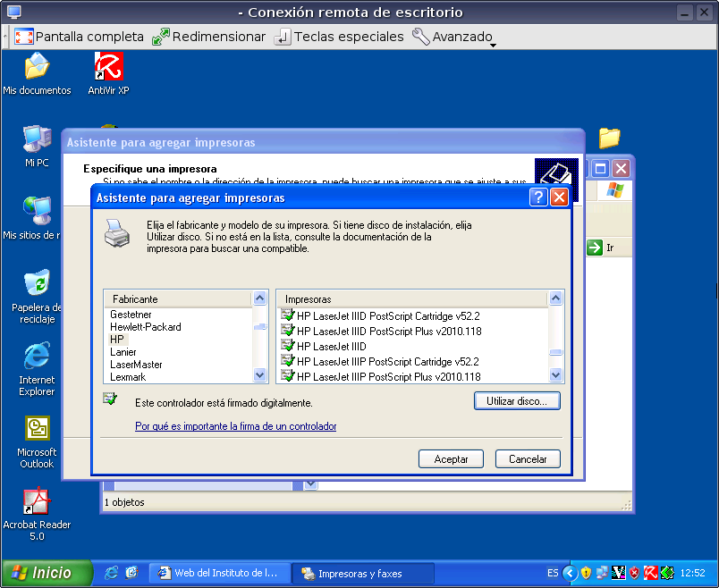Open Microsoft Outlook desktop shortcut
The image size is (719, 588).
click(x=37, y=441)
